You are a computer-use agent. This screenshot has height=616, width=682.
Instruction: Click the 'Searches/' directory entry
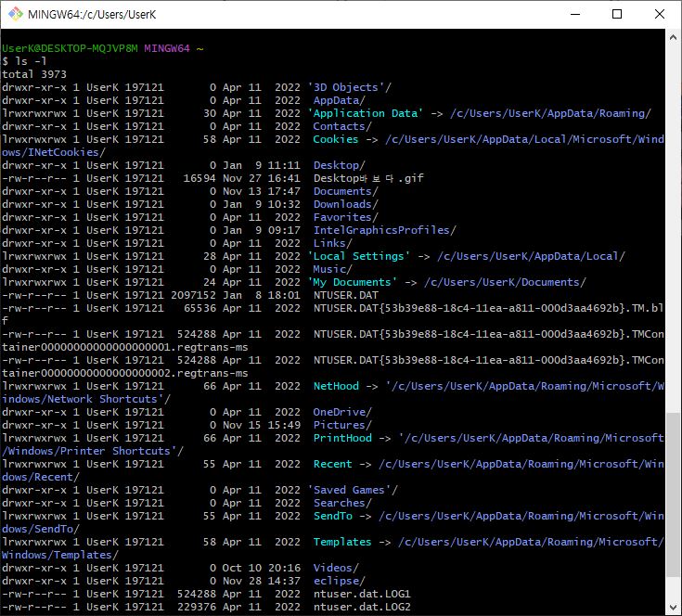point(342,504)
